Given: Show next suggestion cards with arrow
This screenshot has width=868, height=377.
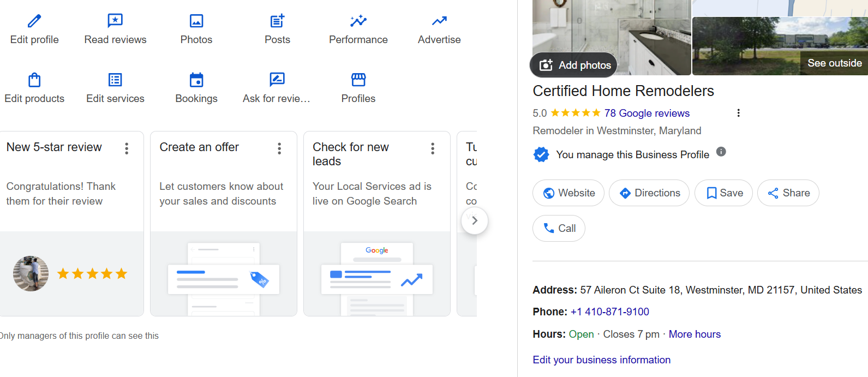Looking at the screenshot, I should pos(475,220).
